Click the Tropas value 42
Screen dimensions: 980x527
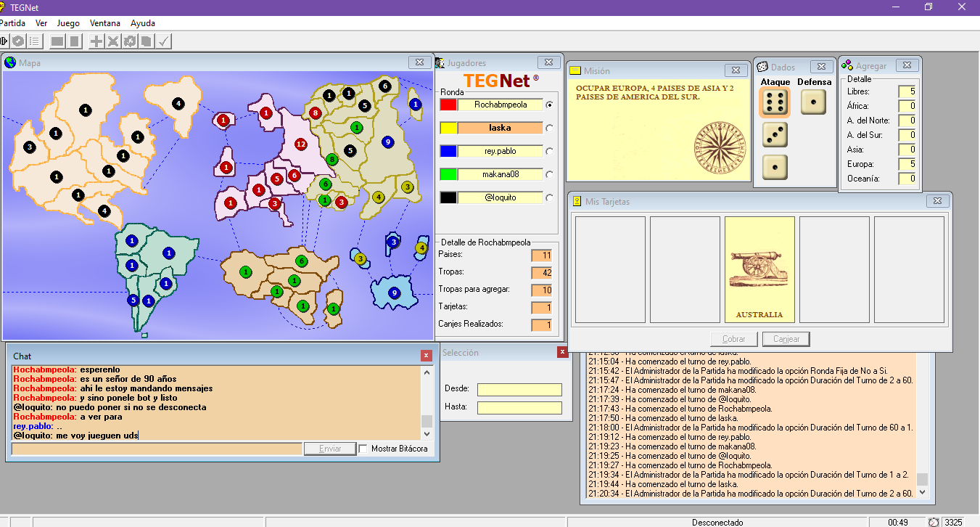pyautogui.click(x=542, y=273)
